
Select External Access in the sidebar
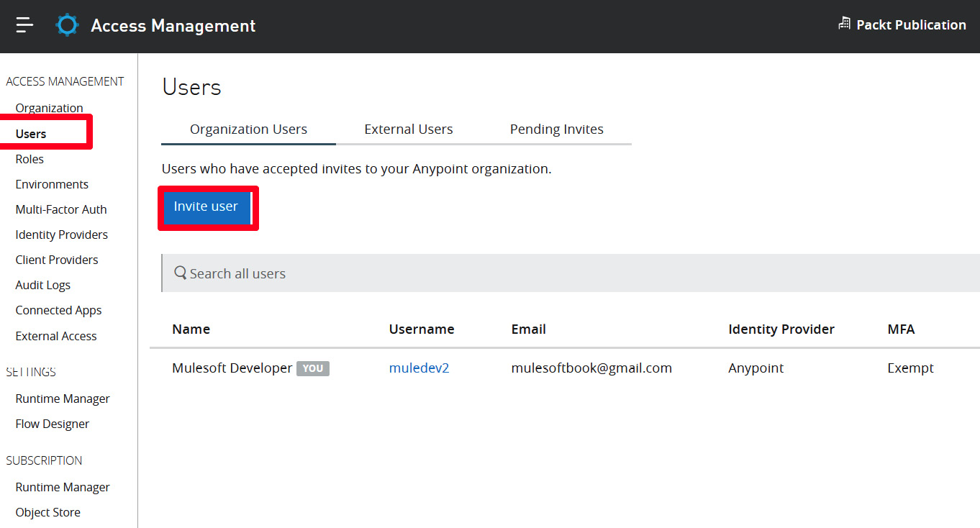(55, 335)
